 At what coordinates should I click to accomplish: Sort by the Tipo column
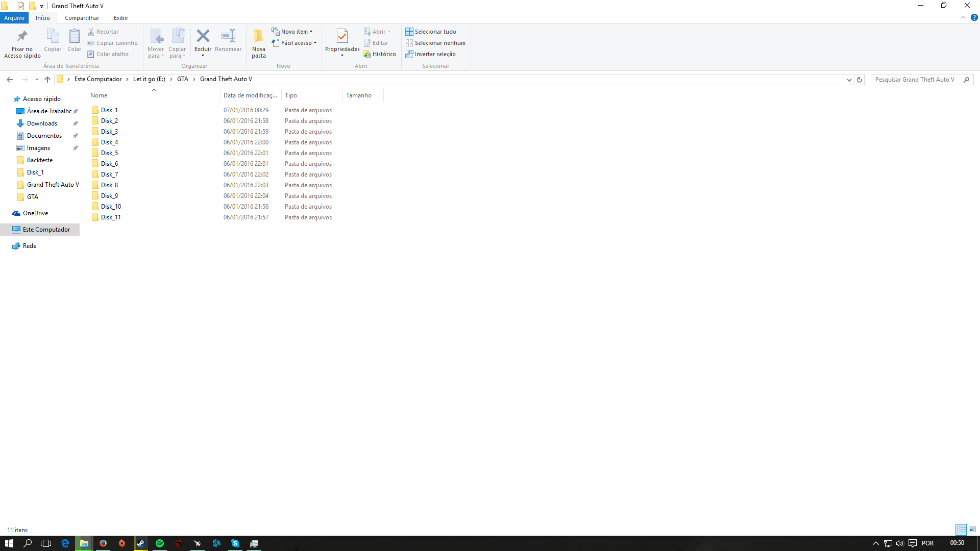[312, 95]
